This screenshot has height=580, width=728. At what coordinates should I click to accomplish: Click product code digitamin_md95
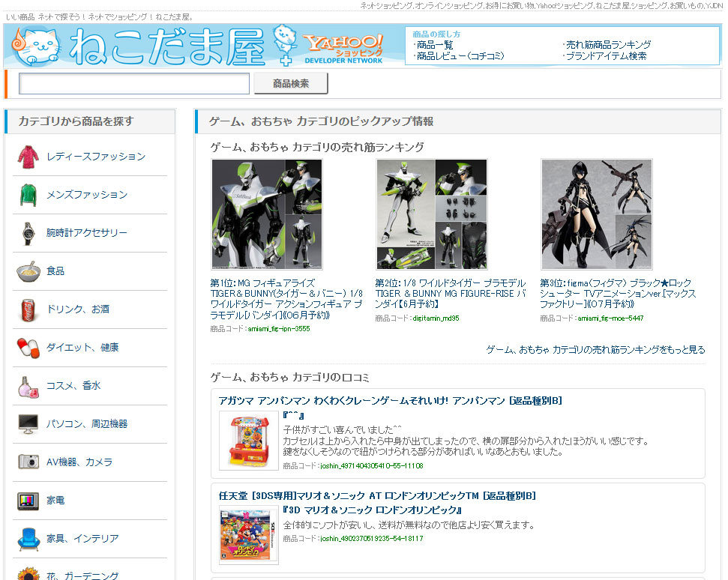436,318
